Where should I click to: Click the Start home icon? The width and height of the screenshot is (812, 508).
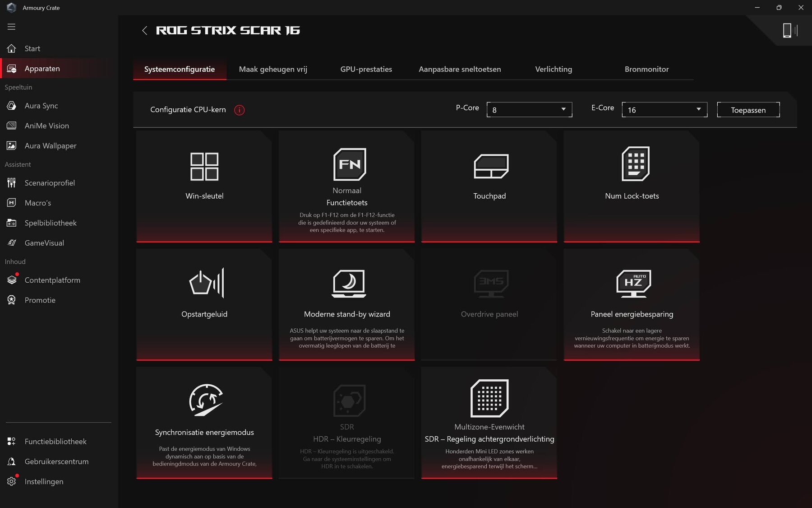[11, 48]
